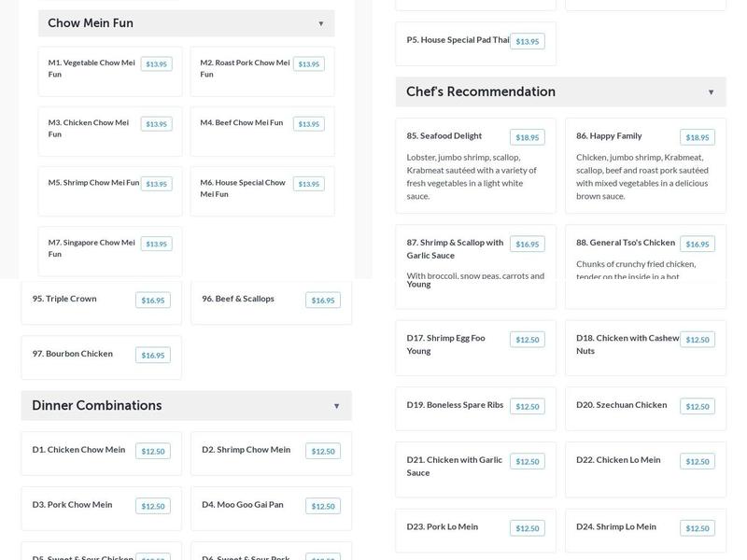Click $13.95 price for Roast Pork Chow Mei Fun
The height and width of the screenshot is (560, 747).
(308, 64)
